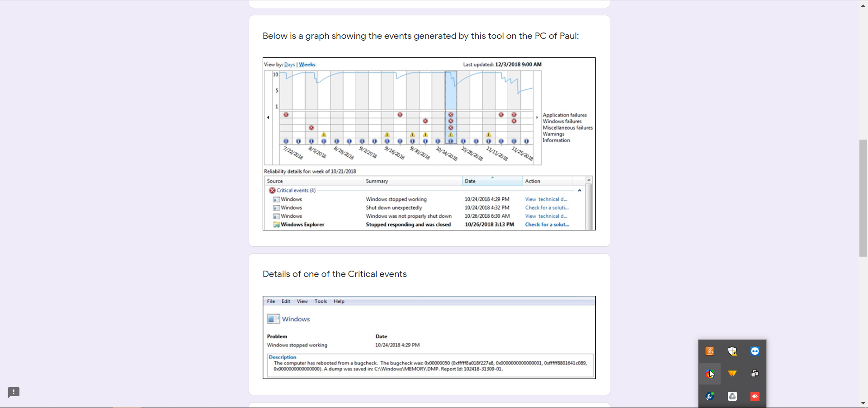
Task: Open AnyDesk from the system tray
Action: [754, 396]
